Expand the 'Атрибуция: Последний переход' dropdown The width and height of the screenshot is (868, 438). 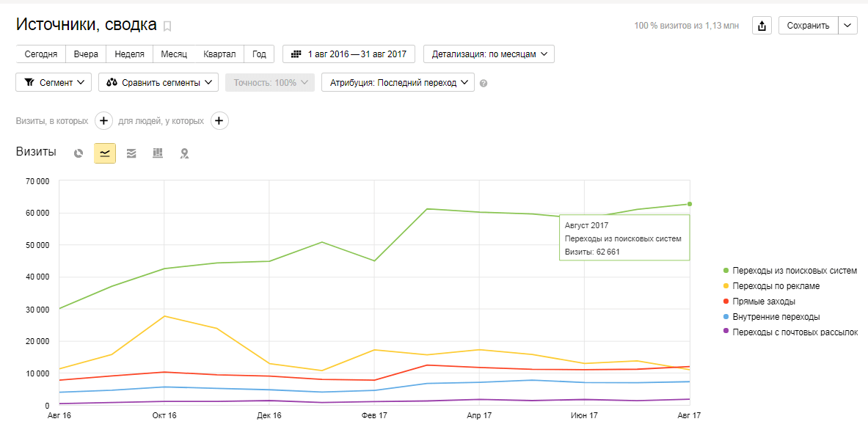point(398,83)
